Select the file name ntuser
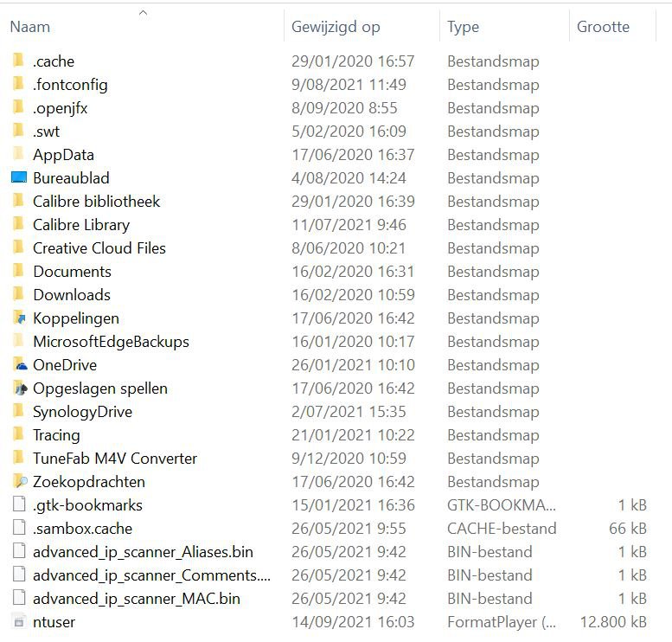The height and width of the screenshot is (642, 672). click(54, 622)
